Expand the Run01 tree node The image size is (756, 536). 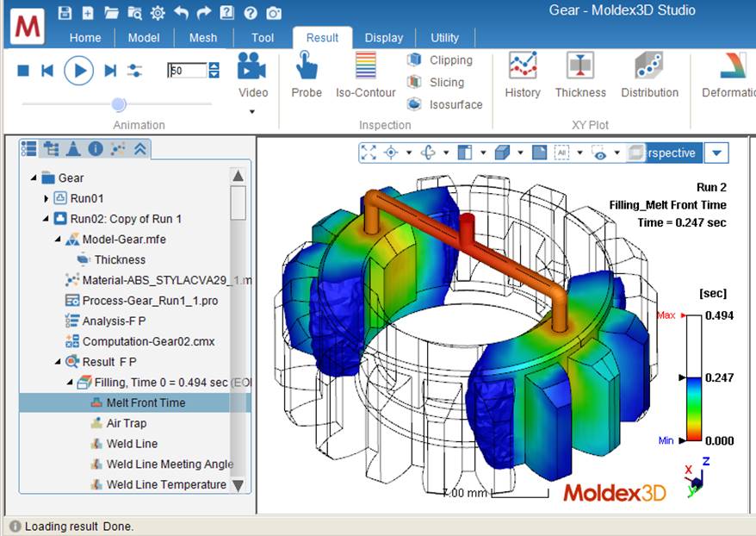(x=46, y=198)
